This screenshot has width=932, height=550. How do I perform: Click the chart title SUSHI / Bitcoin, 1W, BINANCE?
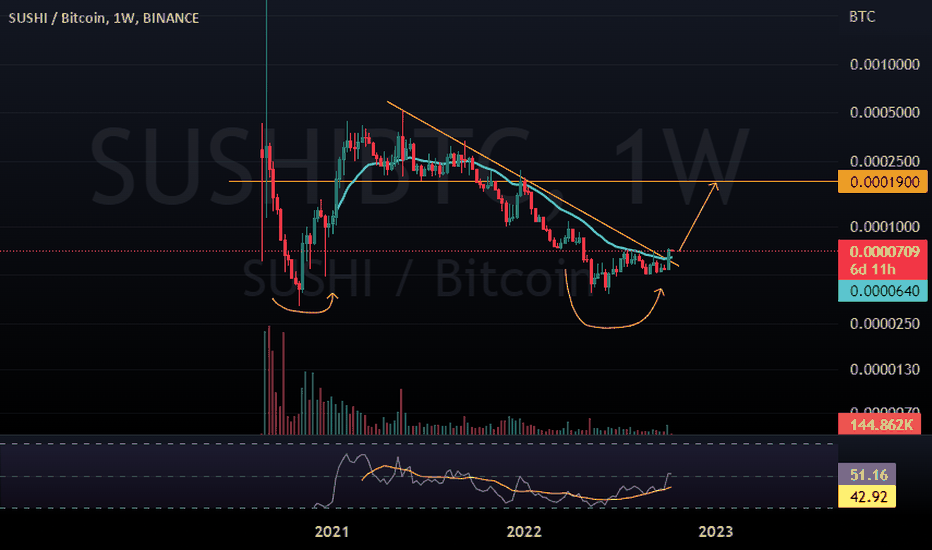click(103, 18)
